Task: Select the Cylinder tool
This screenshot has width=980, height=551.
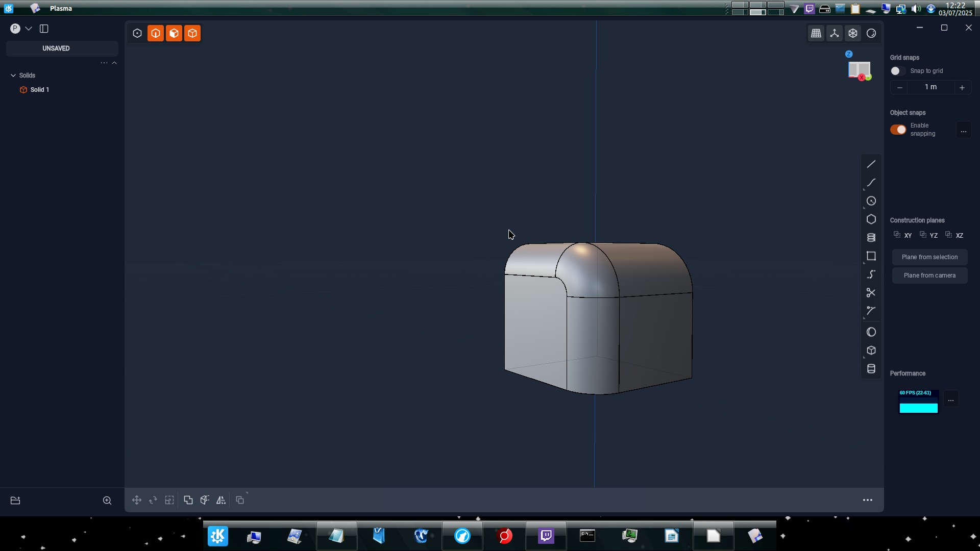Action: pos(871,369)
